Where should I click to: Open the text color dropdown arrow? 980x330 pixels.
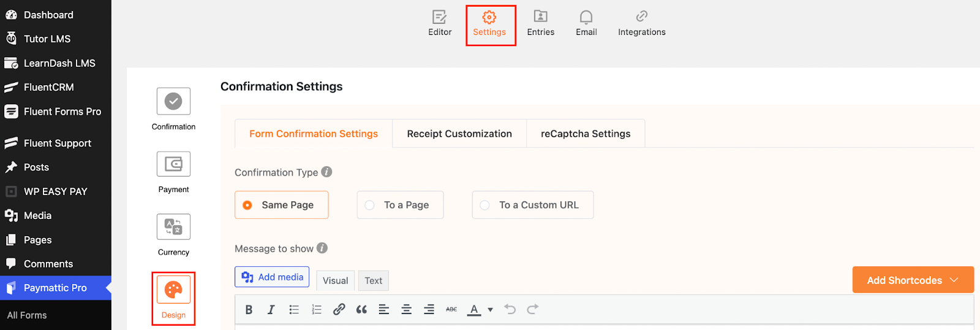(x=490, y=310)
